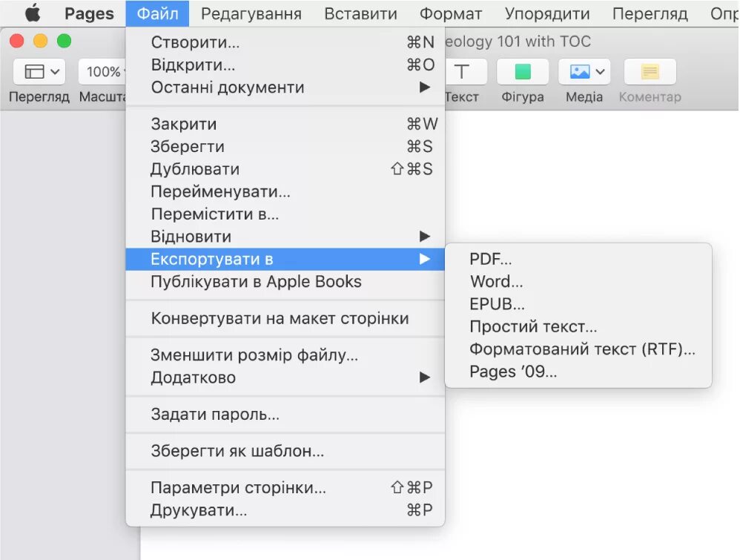
Task: Open the Медіа toolbar dropdown
Action: click(584, 72)
